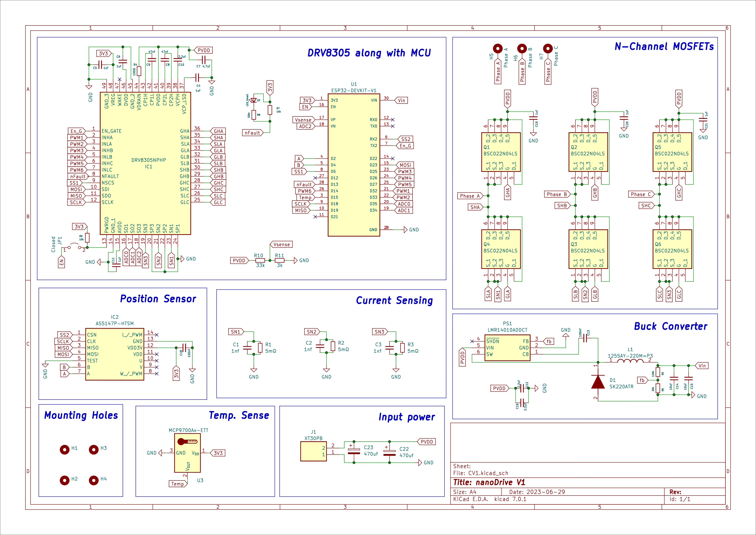The image size is (756, 535).
Task: Select the C3 1nf capacitor symbol
Action: click(390, 348)
